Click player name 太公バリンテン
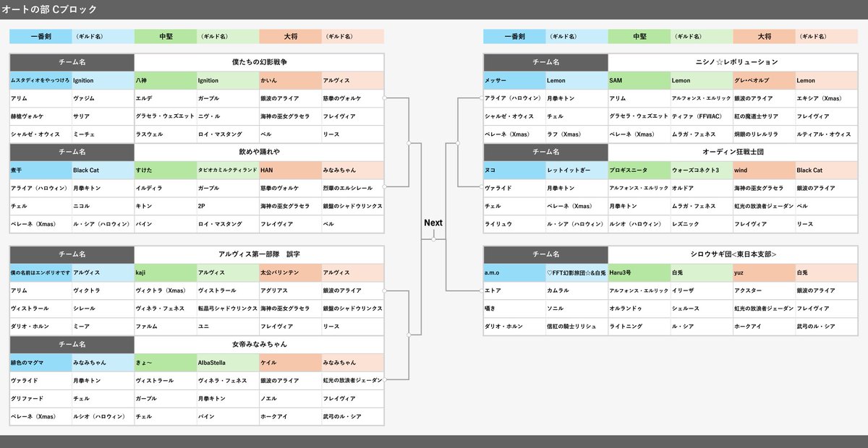The width and height of the screenshot is (868, 448). 290,272
